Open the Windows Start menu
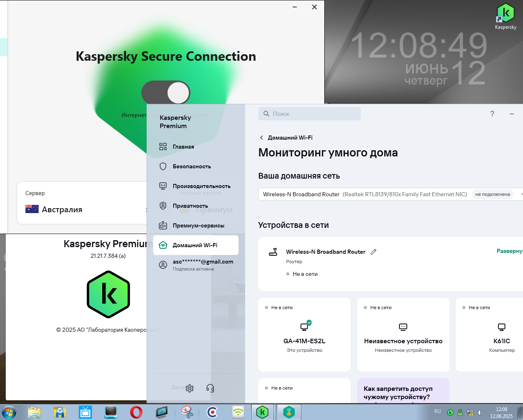 click(9, 412)
